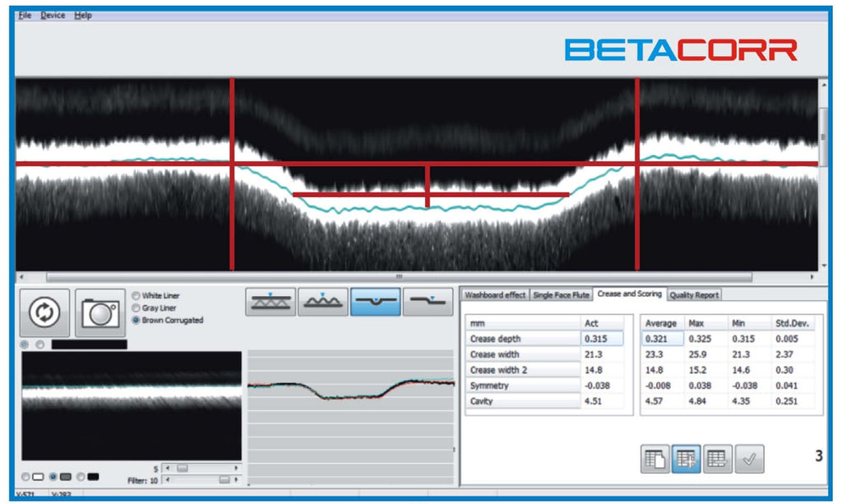Select the single face flute mode icon
The width and height of the screenshot is (842, 504).
(323, 303)
